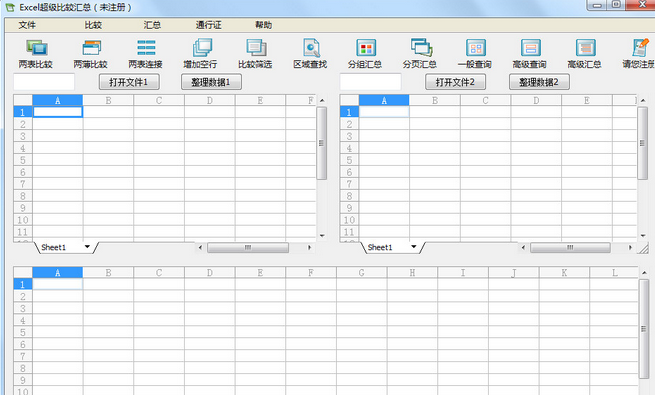Open the 比较 menu
Viewport: 655px width, 395px height.
[93, 25]
